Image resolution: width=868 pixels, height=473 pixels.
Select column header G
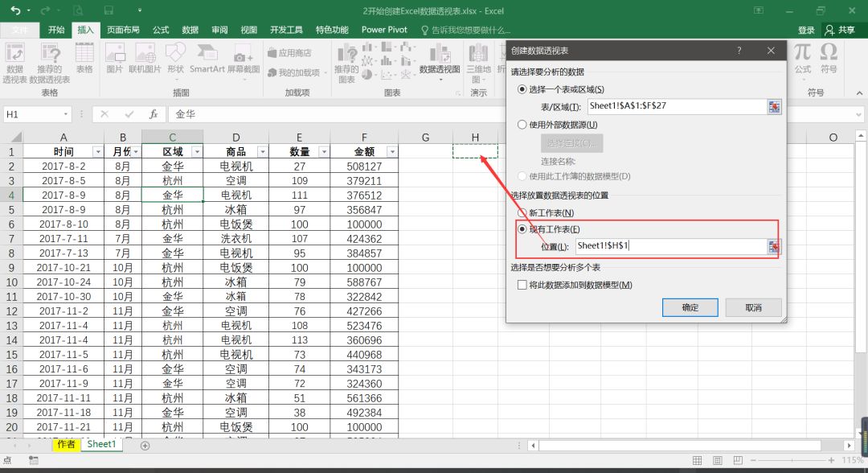coord(425,138)
